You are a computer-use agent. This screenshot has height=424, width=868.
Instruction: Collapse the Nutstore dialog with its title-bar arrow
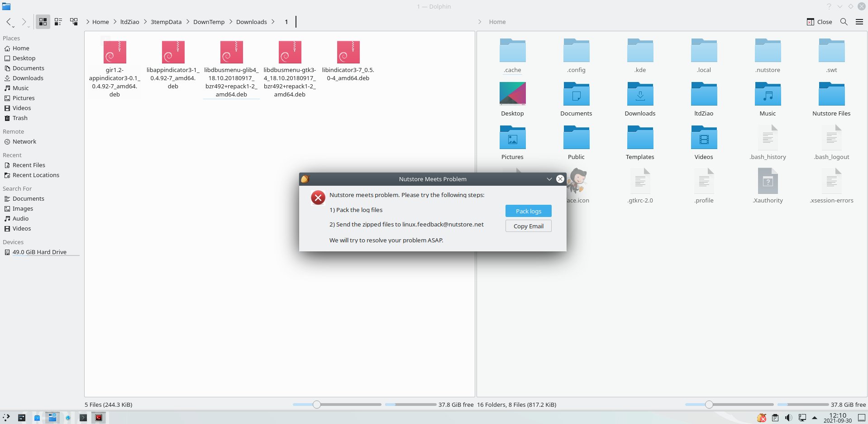[x=549, y=179]
